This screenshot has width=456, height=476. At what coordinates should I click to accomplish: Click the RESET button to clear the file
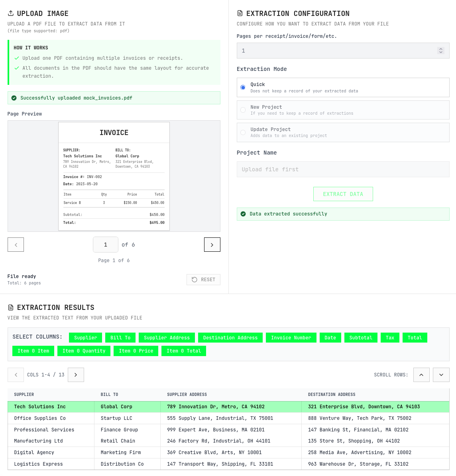pyautogui.click(x=203, y=280)
